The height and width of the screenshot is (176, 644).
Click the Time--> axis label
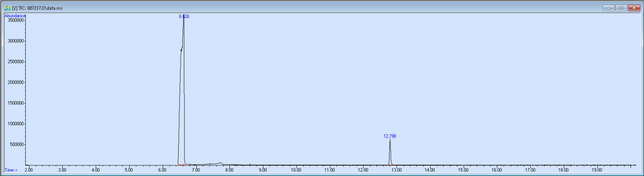[x=11, y=170]
